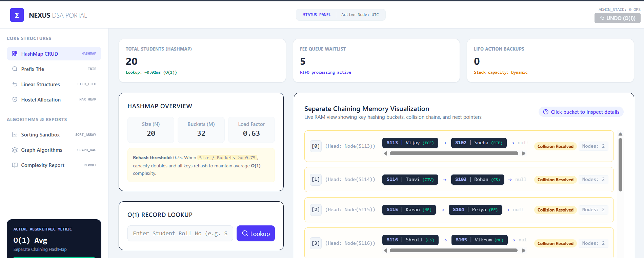Click 'Nodes: 2' badge in bucket [3]
The width and height of the screenshot is (644, 258).
click(593, 243)
